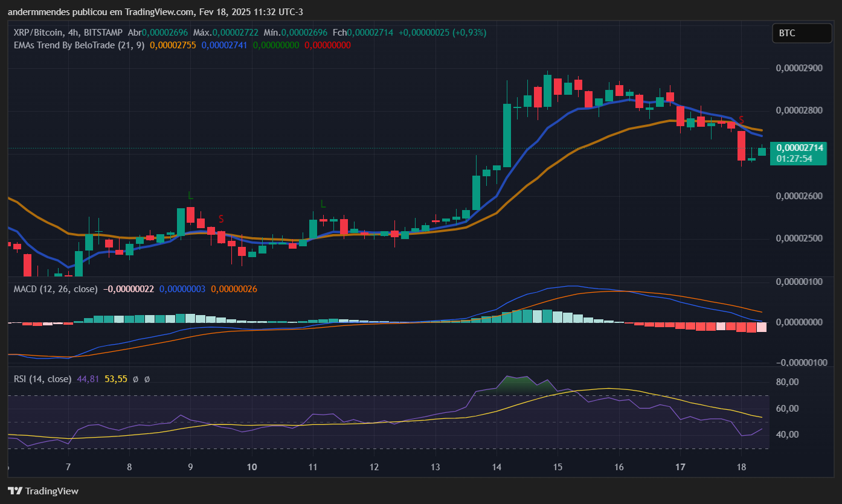Click the Fch close value 0,00002714
Screen dimensions: 842x504
pos(370,33)
